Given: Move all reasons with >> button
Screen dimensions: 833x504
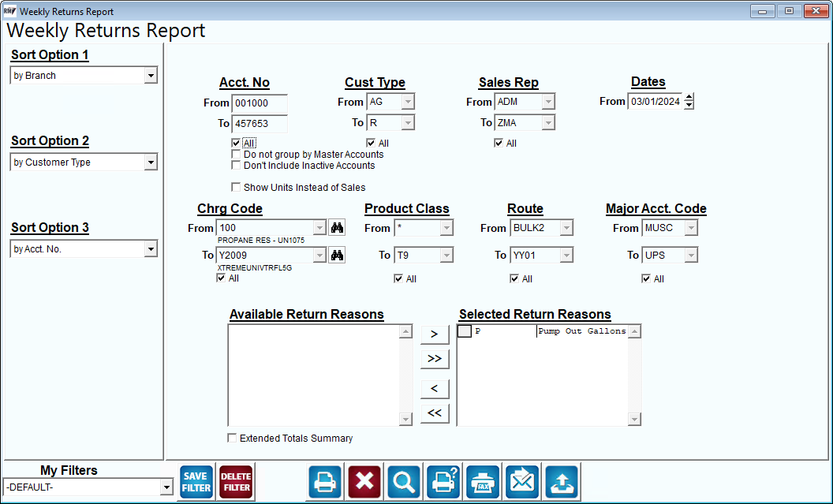Looking at the screenshot, I should click(435, 359).
